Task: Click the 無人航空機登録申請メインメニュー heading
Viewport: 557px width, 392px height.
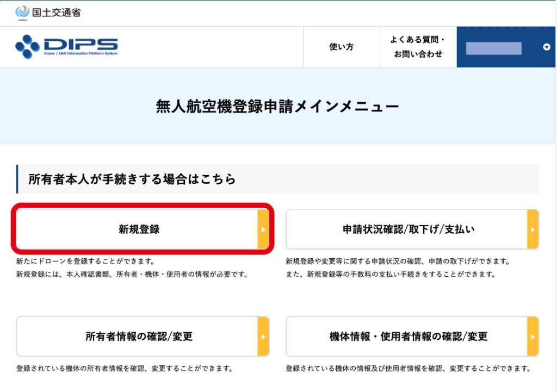Action: 277,106
